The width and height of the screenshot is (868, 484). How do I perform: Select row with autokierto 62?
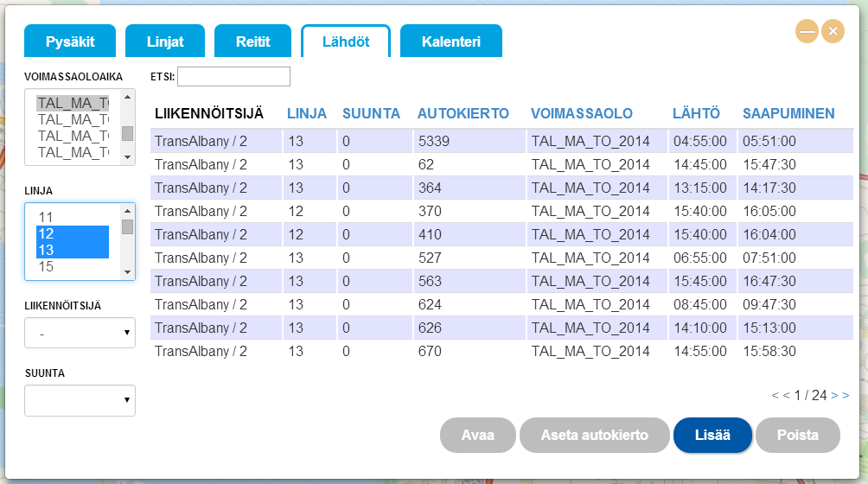click(x=501, y=164)
